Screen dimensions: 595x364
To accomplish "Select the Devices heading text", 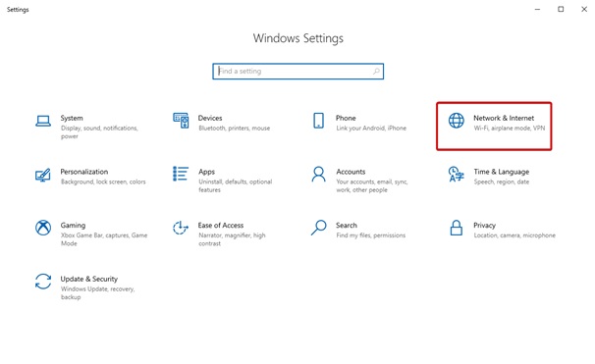I will (210, 118).
